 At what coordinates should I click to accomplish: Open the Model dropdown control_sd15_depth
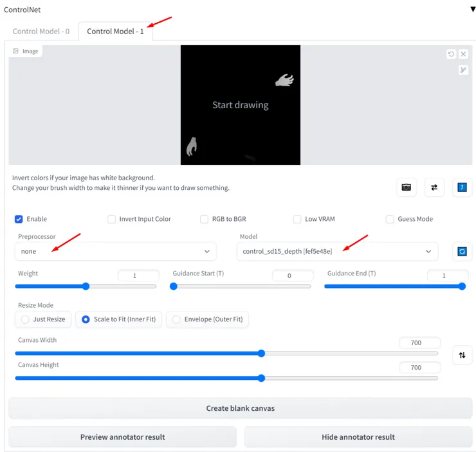(x=337, y=252)
